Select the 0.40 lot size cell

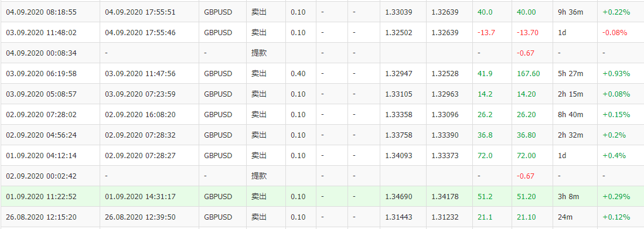[x=301, y=73]
